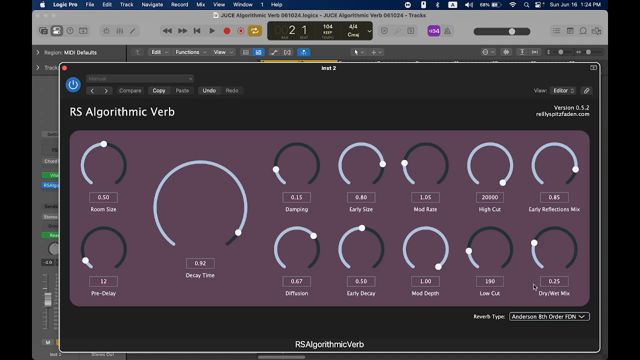Click the Record button
Viewport: 640px width, 360px height.
[227, 31]
